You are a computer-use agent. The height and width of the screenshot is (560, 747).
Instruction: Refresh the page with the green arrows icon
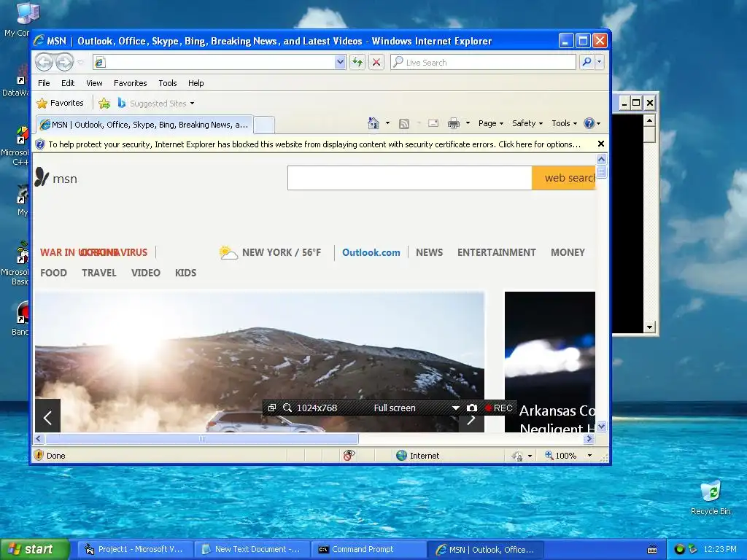357,62
